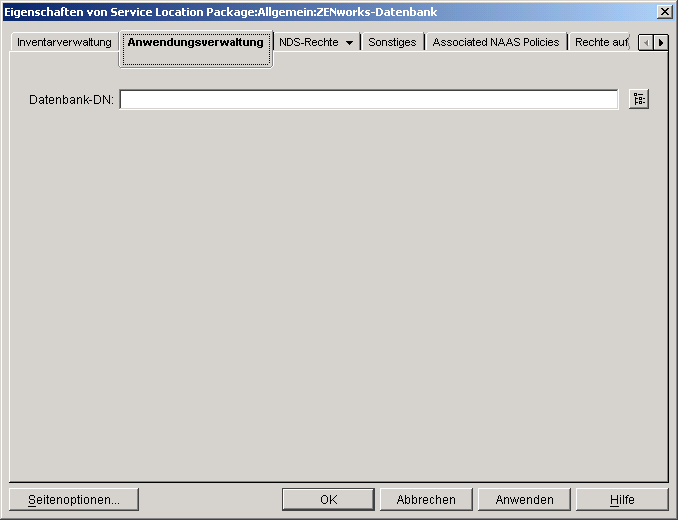The height and width of the screenshot is (520, 678).
Task: Apply changes with the Anwenden button
Action: 524,500
